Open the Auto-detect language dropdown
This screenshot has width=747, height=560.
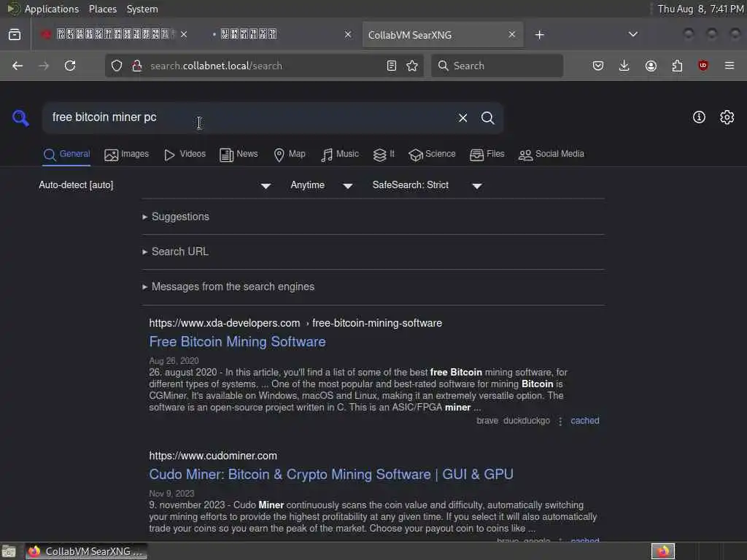155,185
